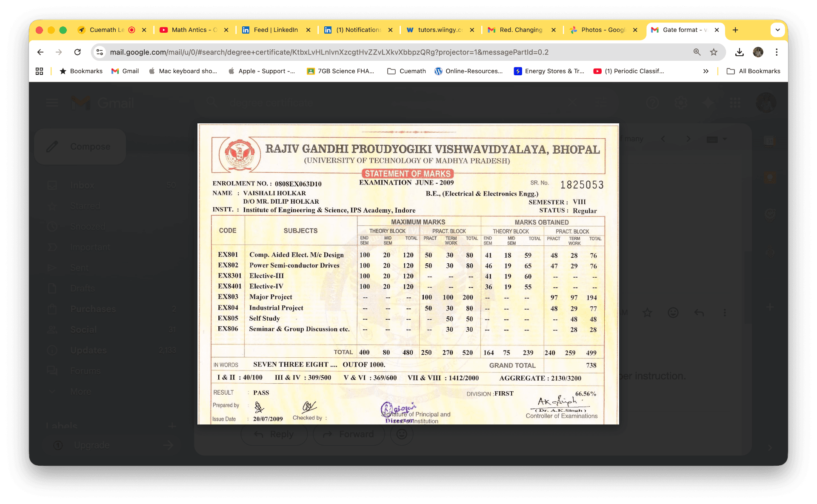Open the tab list chevron dropdown
Screen dimensions: 817x504
(777, 30)
